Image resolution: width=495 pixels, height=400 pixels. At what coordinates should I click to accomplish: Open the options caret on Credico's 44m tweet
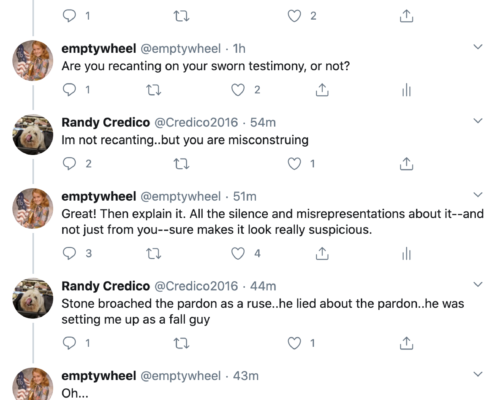478,285
